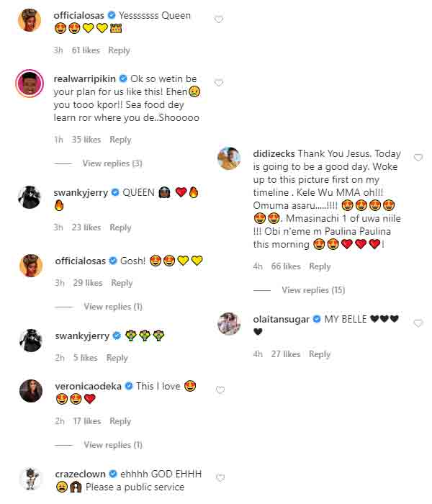The width and height of the screenshot is (432, 504).
Task: Reply to olaitansugar's MY BELLE comment
Action: tap(320, 354)
